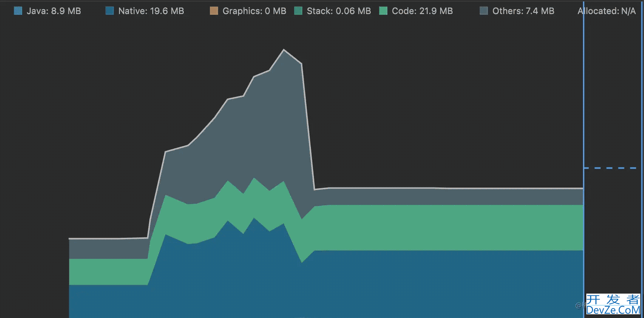Screen dimensions: 644x318
Task: Select the 'Java: 8.9 MB' legend label
Action: tap(54, 11)
